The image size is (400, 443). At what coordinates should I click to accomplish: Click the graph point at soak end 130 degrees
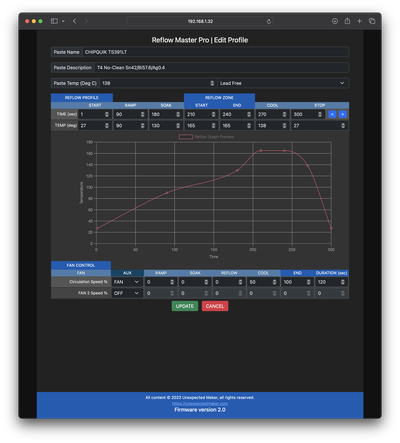click(237, 170)
